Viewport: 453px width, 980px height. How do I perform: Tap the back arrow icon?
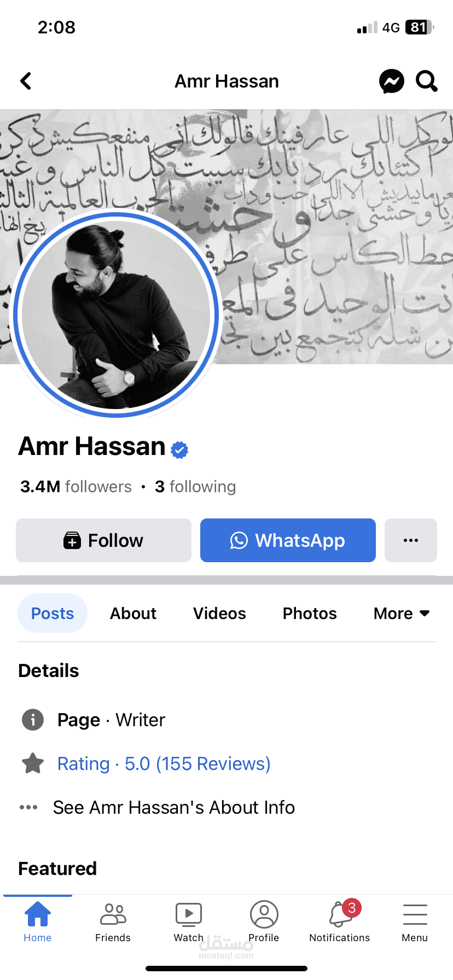(x=26, y=81)
